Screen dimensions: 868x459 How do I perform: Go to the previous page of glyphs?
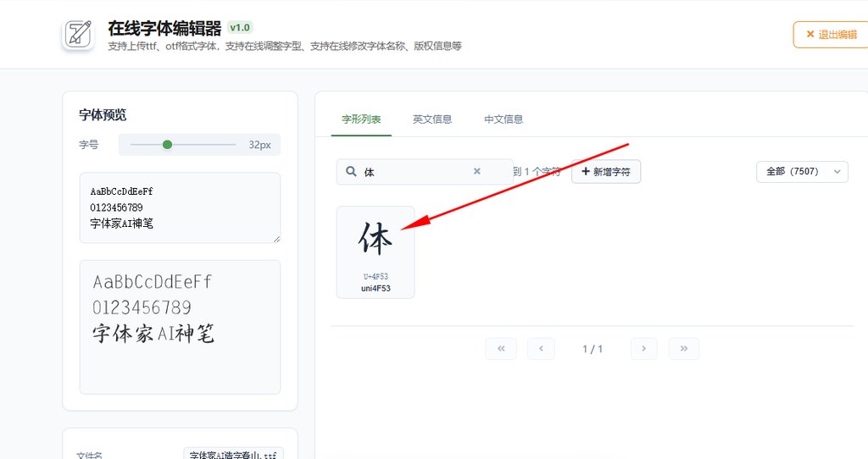click(541, 348)
